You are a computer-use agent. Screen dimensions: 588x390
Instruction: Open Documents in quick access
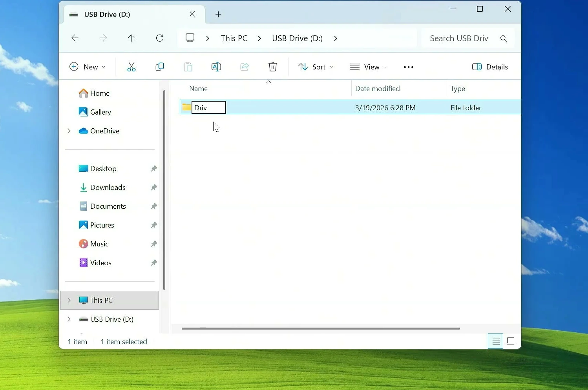[x=102, y=206]
